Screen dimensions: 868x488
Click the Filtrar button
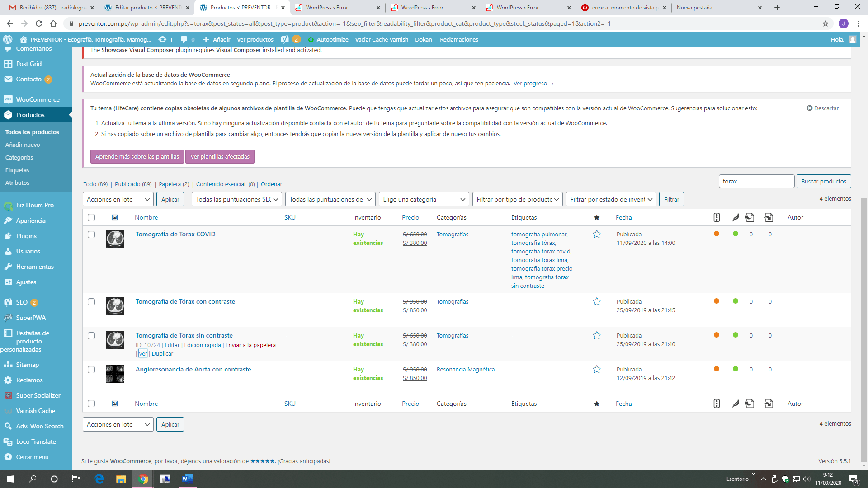tap(671, 199)
